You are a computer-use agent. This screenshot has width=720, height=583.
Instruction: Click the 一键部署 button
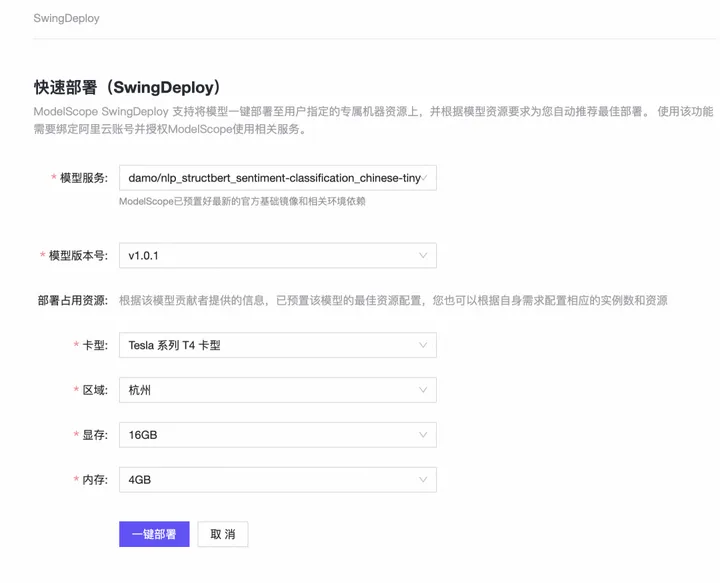154,534
